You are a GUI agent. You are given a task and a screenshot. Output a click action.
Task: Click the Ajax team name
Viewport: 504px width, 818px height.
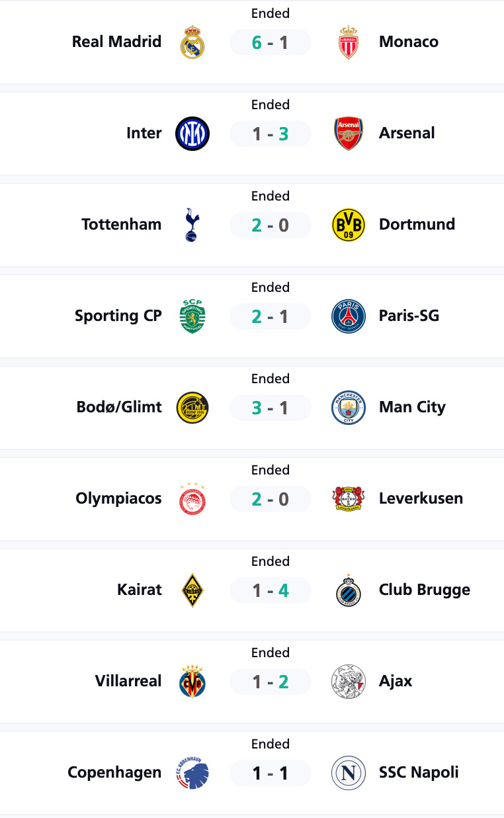pos(396,681)
